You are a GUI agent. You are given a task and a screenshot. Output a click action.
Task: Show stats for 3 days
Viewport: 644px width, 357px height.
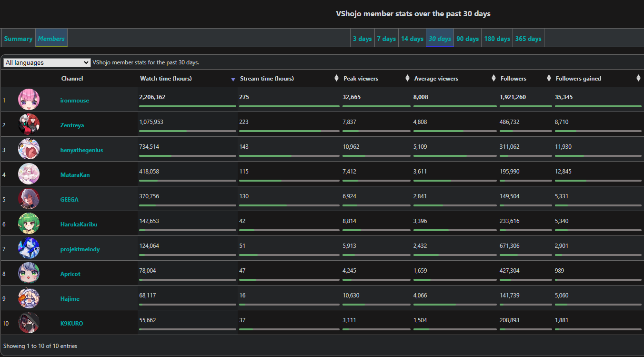(362, 39)
